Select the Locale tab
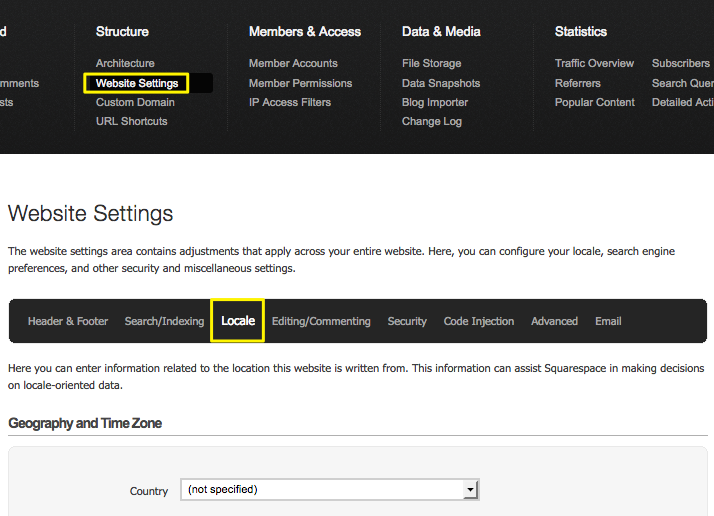714x516 pixels. click(x=238, y=321)
